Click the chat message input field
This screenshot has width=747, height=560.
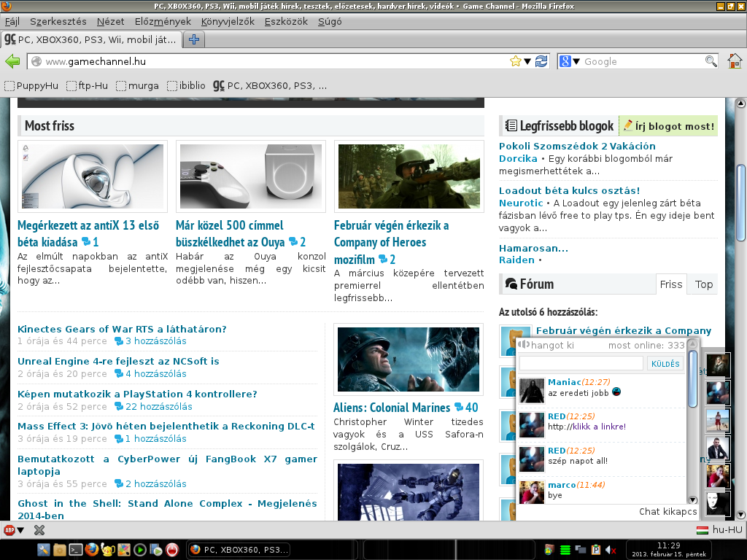[x=581, y=363]
